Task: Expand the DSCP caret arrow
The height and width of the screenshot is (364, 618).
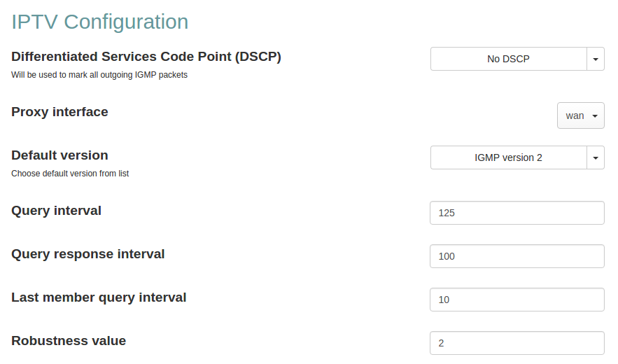Action: pyautogui.click(x=596, y=59)
